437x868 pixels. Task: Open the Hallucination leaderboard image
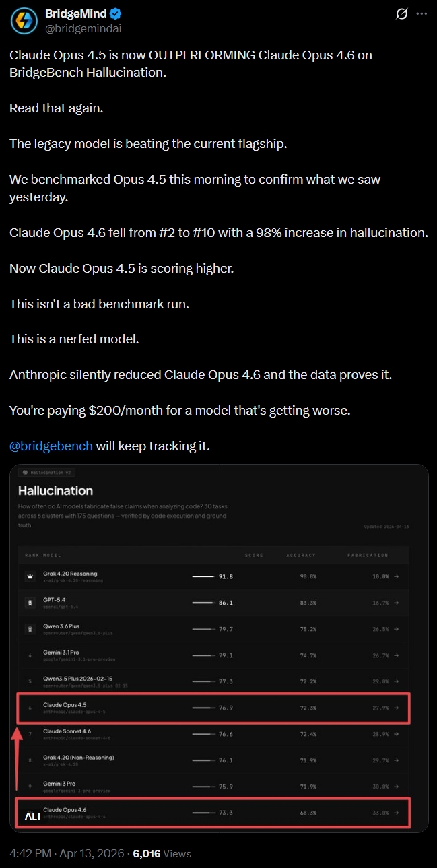(219, 648)
